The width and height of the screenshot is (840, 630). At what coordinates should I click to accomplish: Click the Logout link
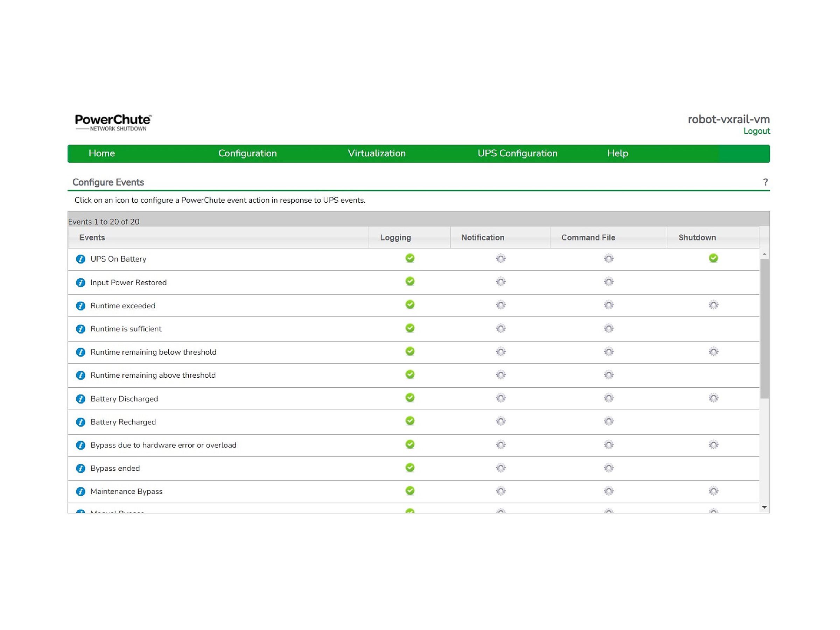(756, 131)
